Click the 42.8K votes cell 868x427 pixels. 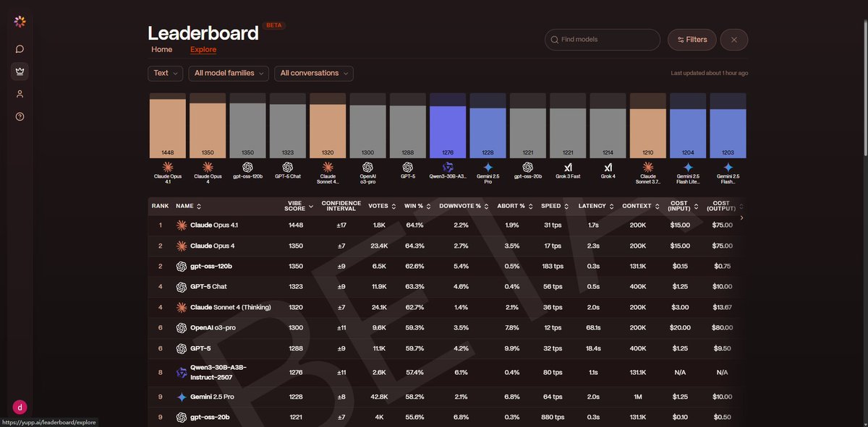pos(378,397)
